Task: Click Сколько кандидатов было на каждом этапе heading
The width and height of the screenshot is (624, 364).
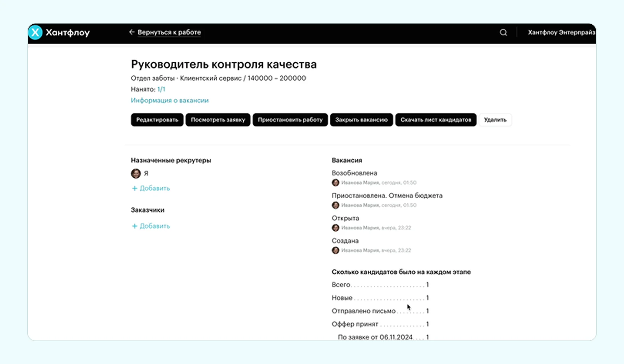Action: click(x=401, y=272)
